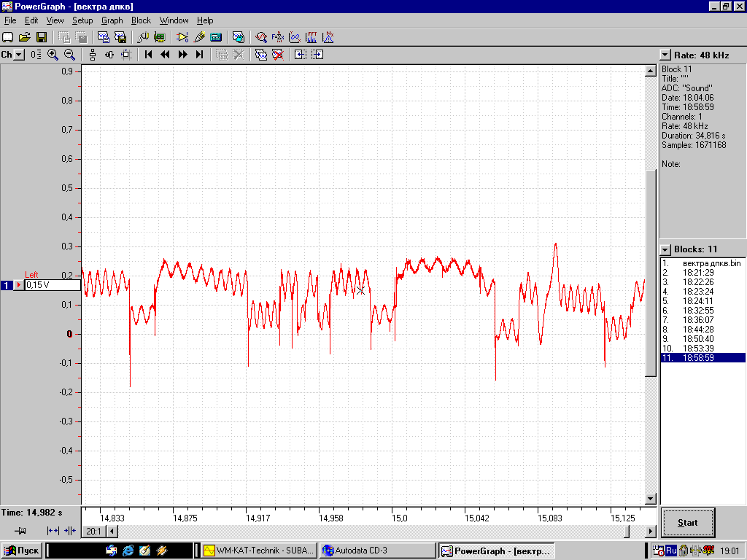Click the Start button

687,523
